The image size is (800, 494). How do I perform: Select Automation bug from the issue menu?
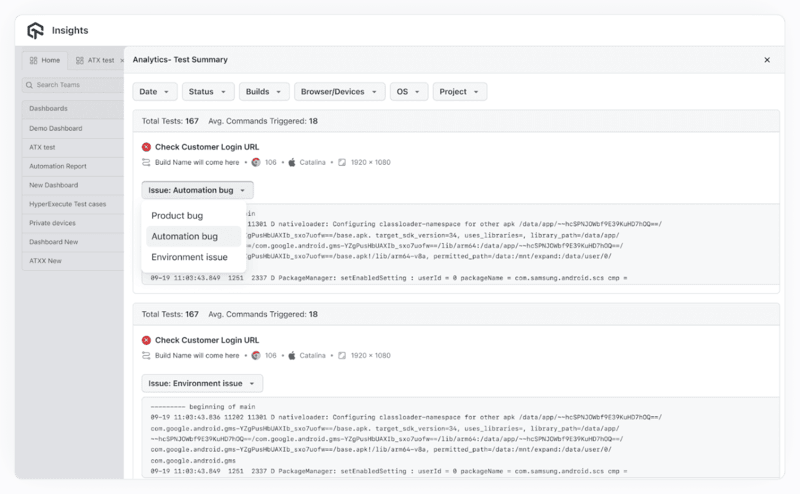193,236
